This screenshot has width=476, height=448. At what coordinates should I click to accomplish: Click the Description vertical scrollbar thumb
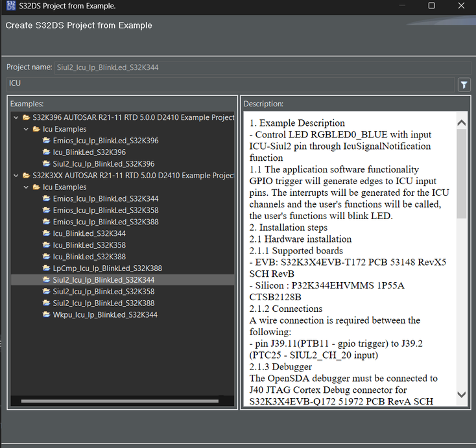pyautogui.click(x=462, y=174)
